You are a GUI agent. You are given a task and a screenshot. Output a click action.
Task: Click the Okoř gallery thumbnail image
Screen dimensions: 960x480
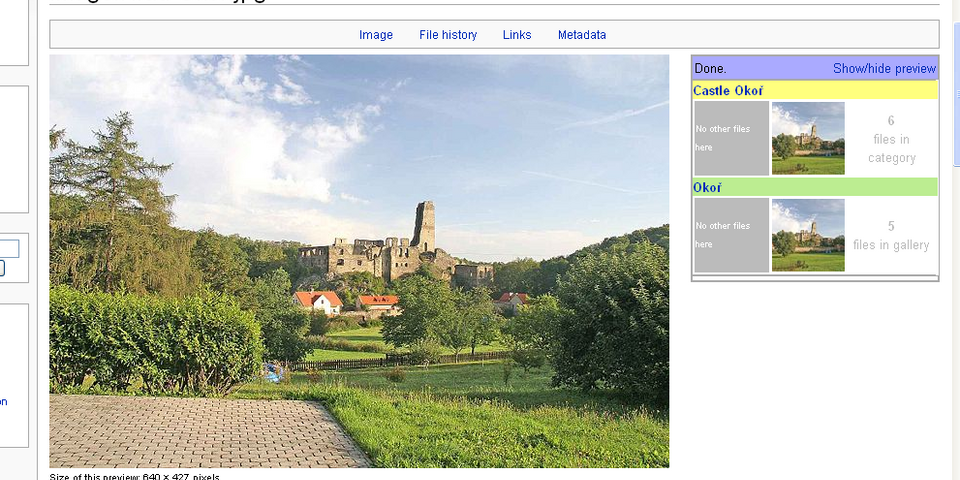tap(808, 235)
